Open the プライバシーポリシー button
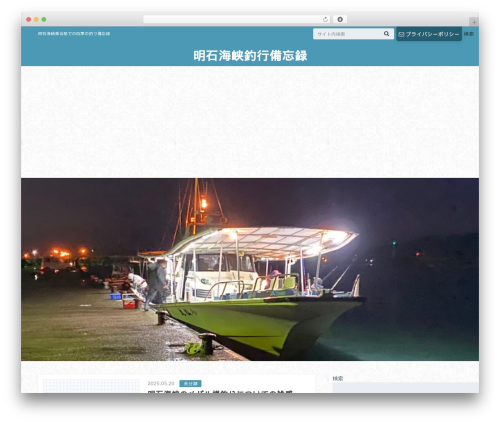 [429, 34]
